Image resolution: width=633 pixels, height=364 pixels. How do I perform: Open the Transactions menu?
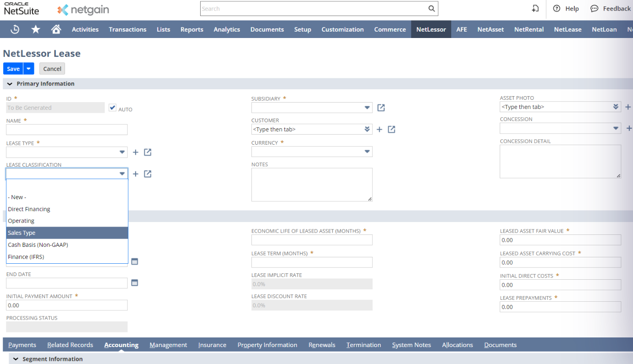click(128, 29)
